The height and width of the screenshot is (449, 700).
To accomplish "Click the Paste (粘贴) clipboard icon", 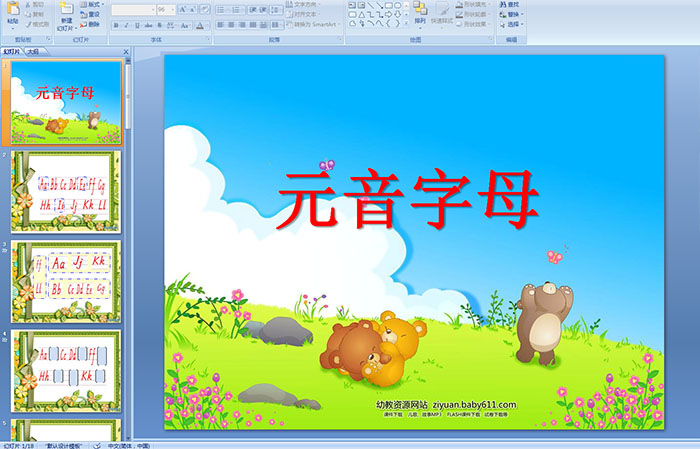I will click(13, 9).
